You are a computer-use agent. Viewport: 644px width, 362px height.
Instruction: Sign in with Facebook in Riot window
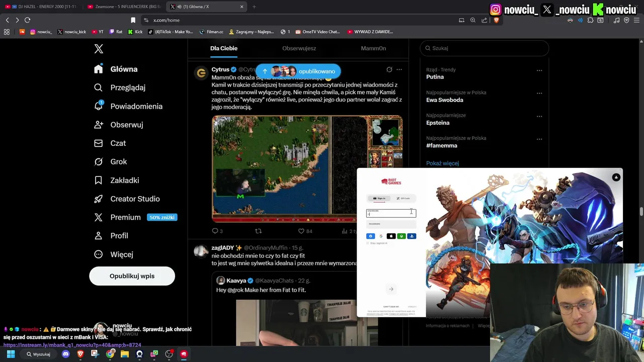(371, 236)
